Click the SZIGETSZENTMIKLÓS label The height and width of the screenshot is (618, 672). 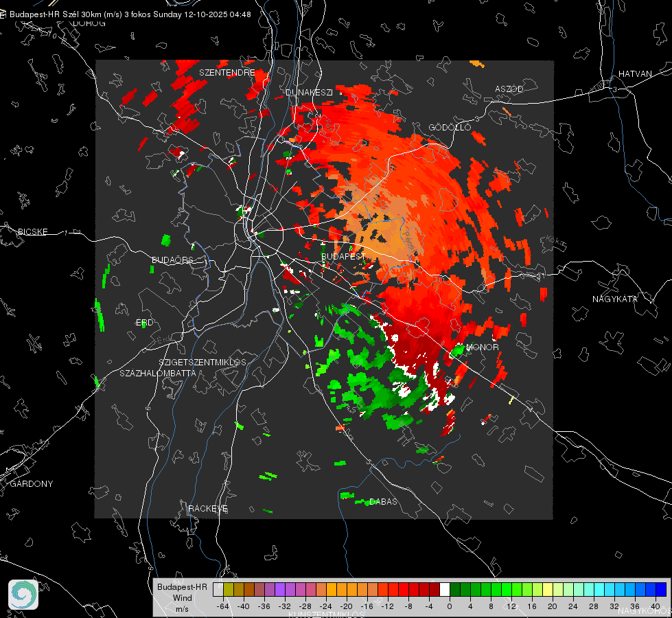click(x=202, y=363)
